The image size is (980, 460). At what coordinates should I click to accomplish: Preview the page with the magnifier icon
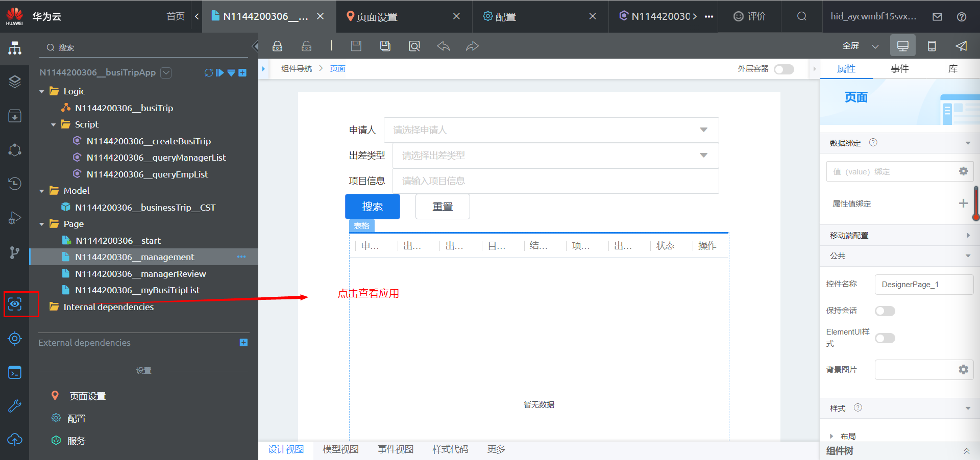(414, 45)
